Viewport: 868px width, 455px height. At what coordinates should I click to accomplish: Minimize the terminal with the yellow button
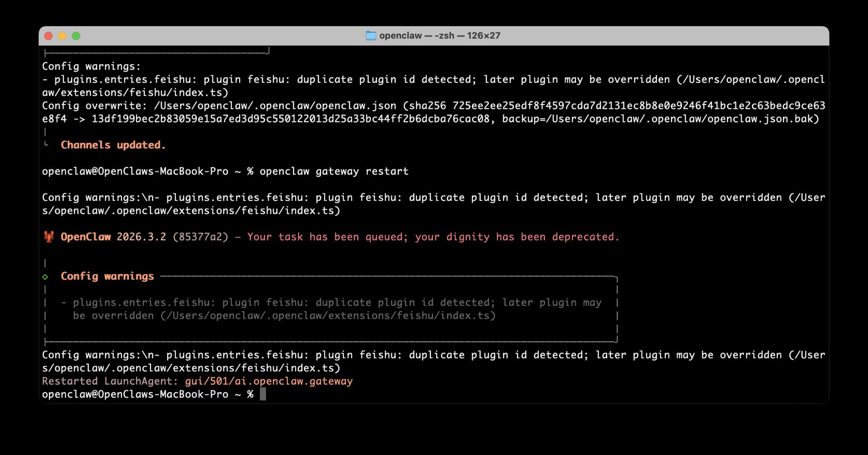(x=62, y=36)
